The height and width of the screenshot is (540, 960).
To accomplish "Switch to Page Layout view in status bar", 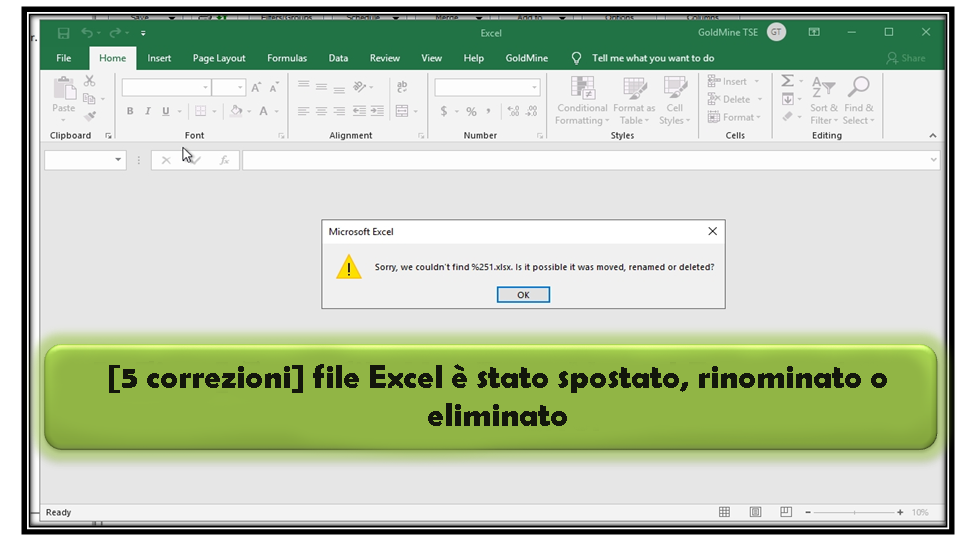I will (757, 512).
